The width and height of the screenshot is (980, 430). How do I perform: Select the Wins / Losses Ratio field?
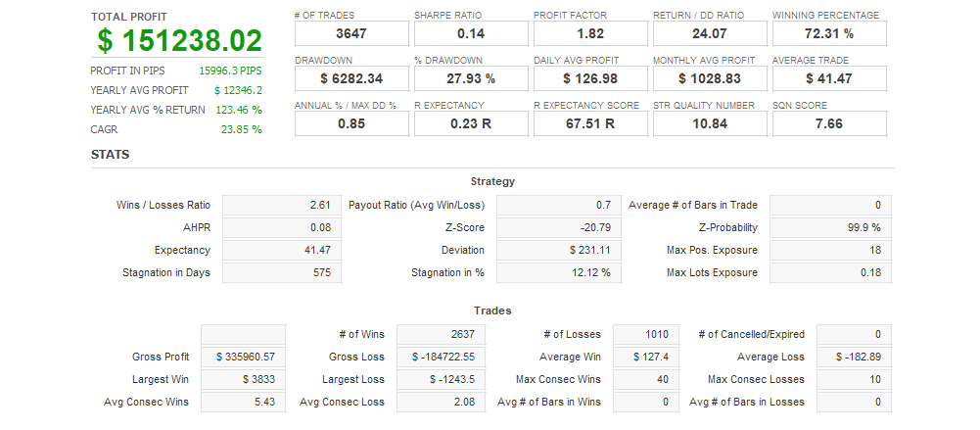click(x=282, y=205)
